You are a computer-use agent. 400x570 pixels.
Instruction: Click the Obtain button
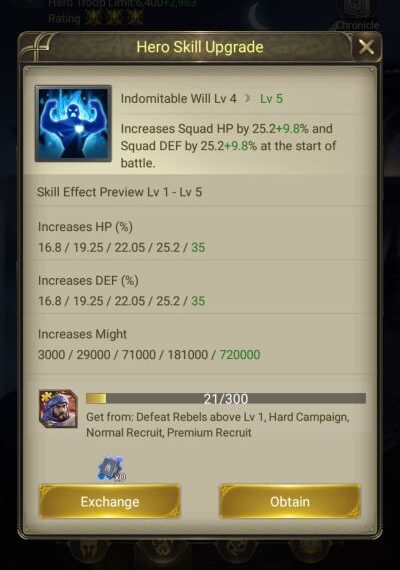(290, 501)
